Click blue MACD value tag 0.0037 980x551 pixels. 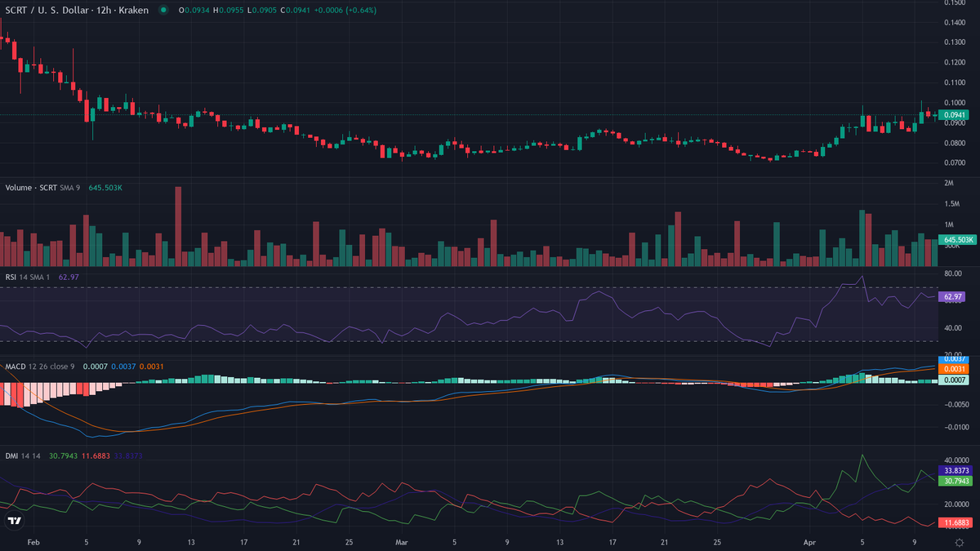pyautogui.click(x=955, y=359)
